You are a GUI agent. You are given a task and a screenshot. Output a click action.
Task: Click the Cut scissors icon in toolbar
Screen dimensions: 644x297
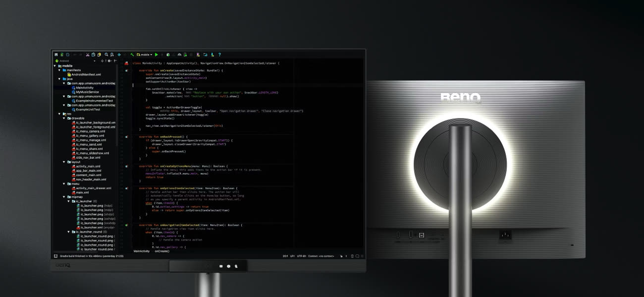click(88, 55)
